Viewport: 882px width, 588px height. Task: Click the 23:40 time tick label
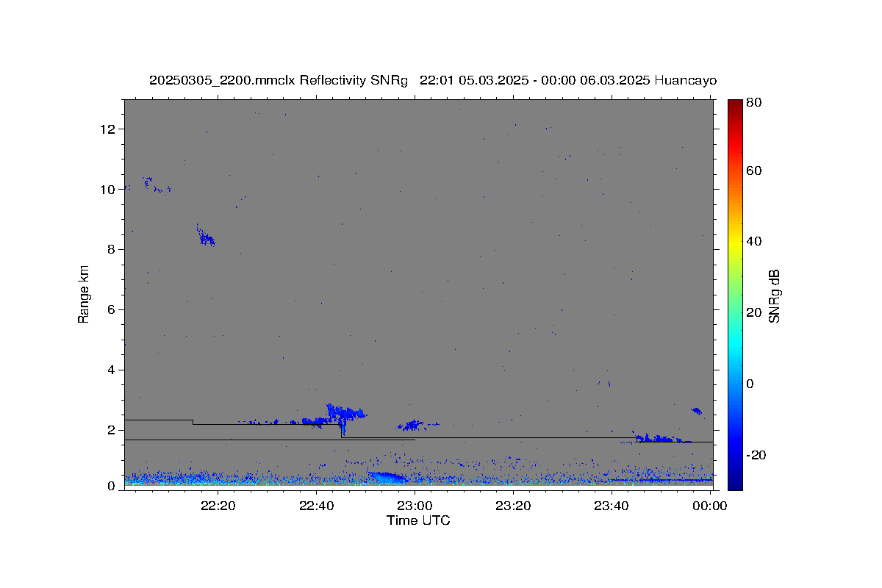point(611,506)
